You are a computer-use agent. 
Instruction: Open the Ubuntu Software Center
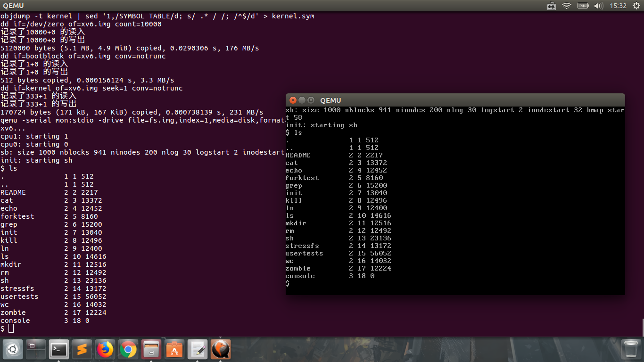174,349
